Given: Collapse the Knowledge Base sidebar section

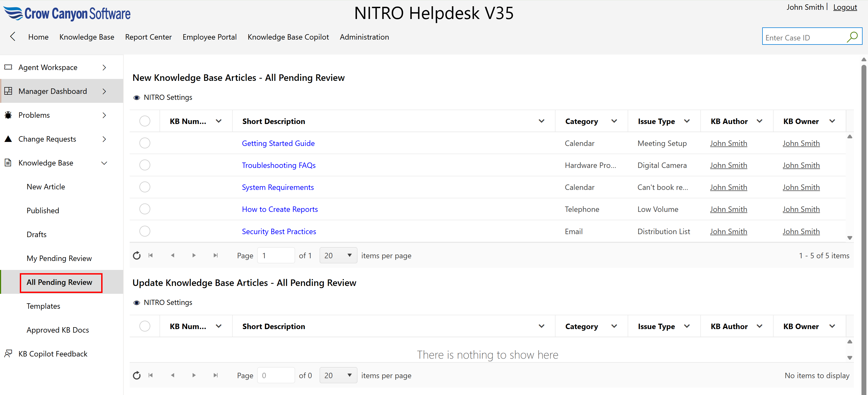Looking at the screenshot, I should click(104, 163).
